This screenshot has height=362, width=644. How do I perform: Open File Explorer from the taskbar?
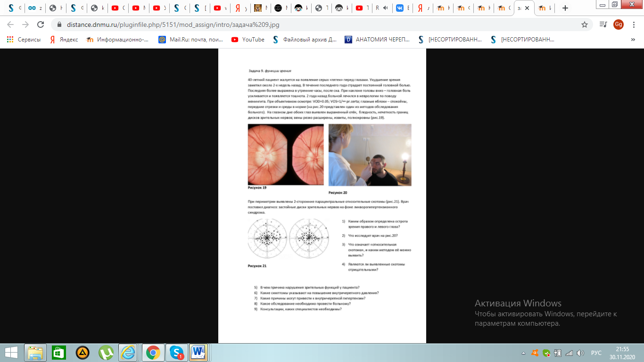click(35, 353)
